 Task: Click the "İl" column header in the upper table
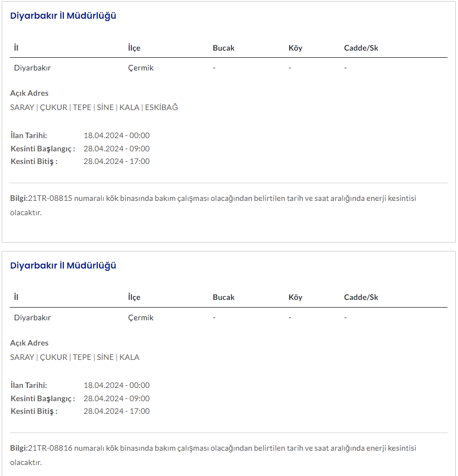click(x=16, y=48)
